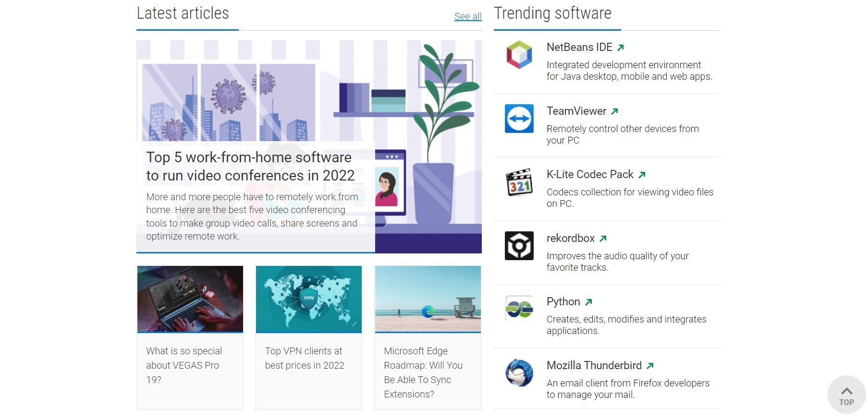Click the 'Integrated development environment' description text
This screenshot has height=420, width=868.
(629, 71)
